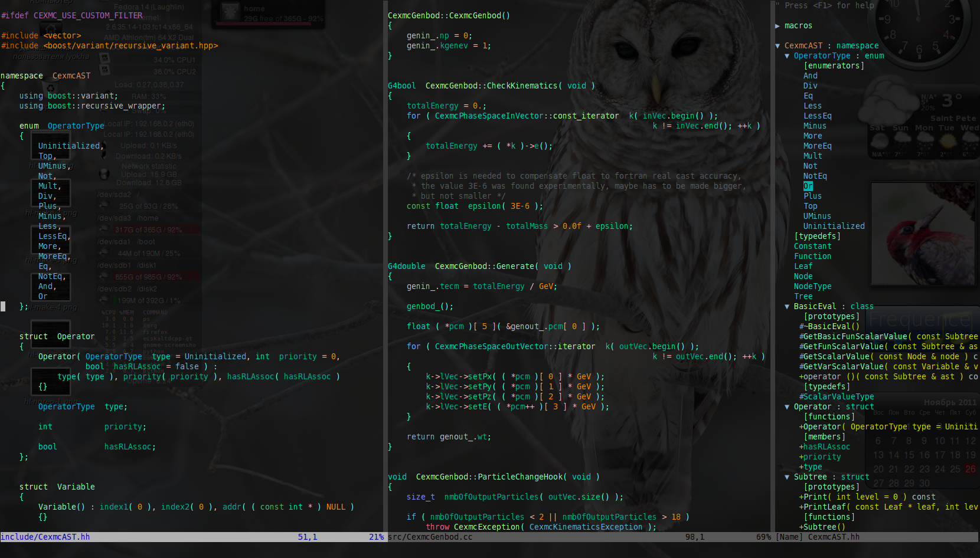The image size is (980, 558).
Task: Jump to +type member in tagbar
Action: point(811,467)
